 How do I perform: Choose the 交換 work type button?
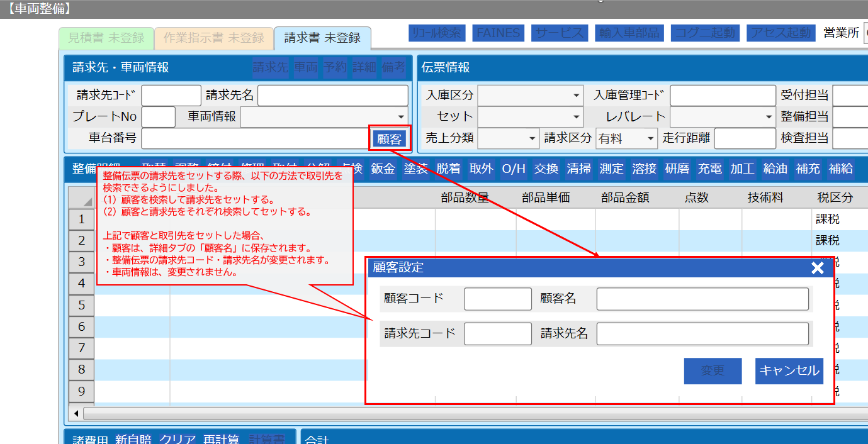tap(546, 169)
